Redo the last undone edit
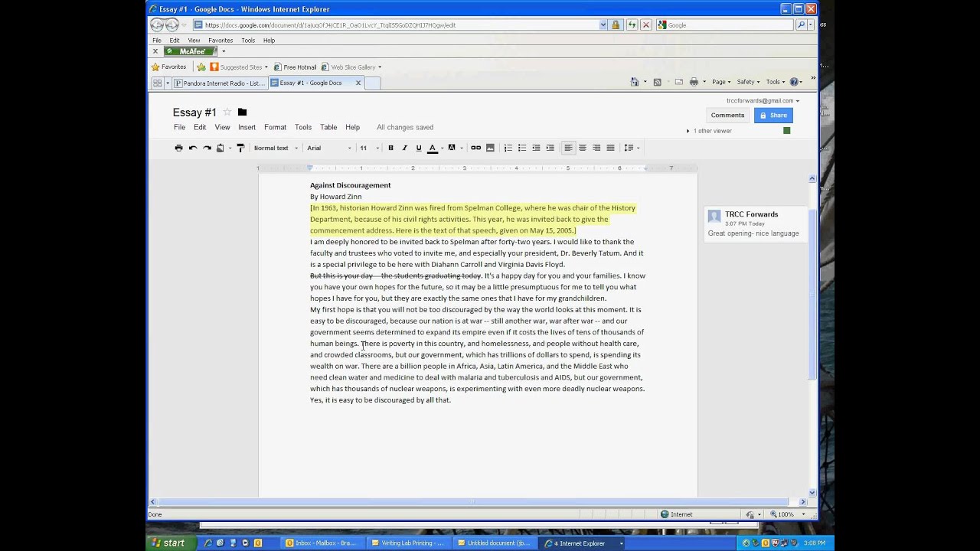The width and height of the screenshot is (980, 551). coord(207,148)
